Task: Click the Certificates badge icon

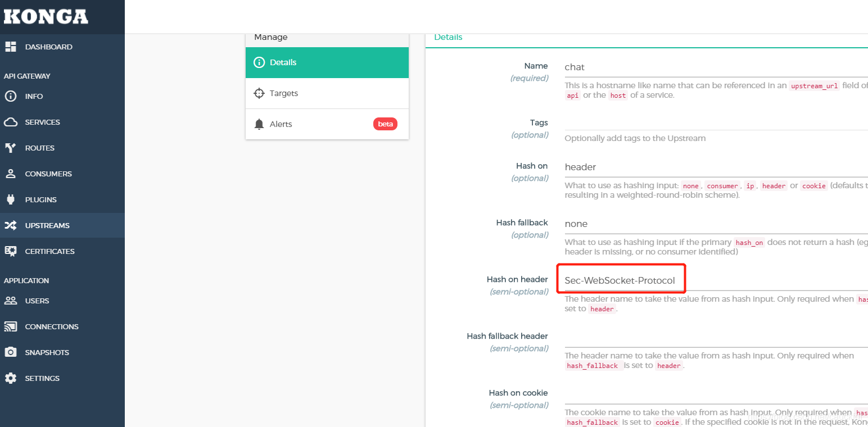Action: tap(11, 251)
